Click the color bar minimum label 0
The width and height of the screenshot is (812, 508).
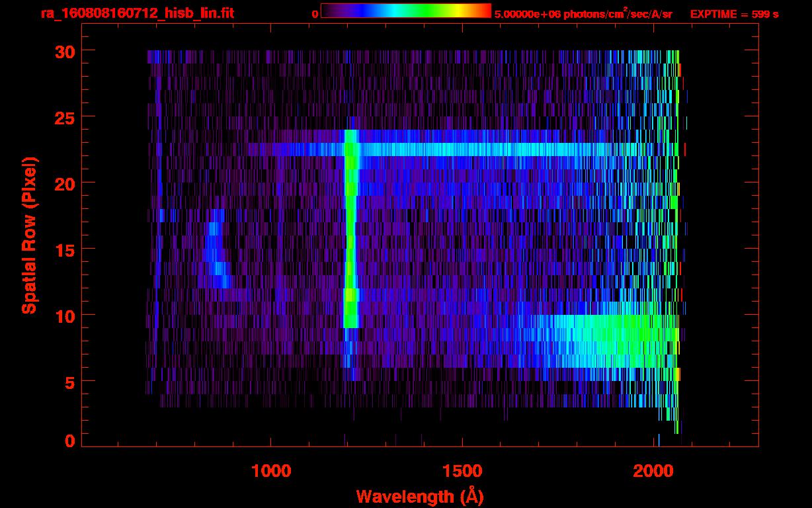point(315,14)
